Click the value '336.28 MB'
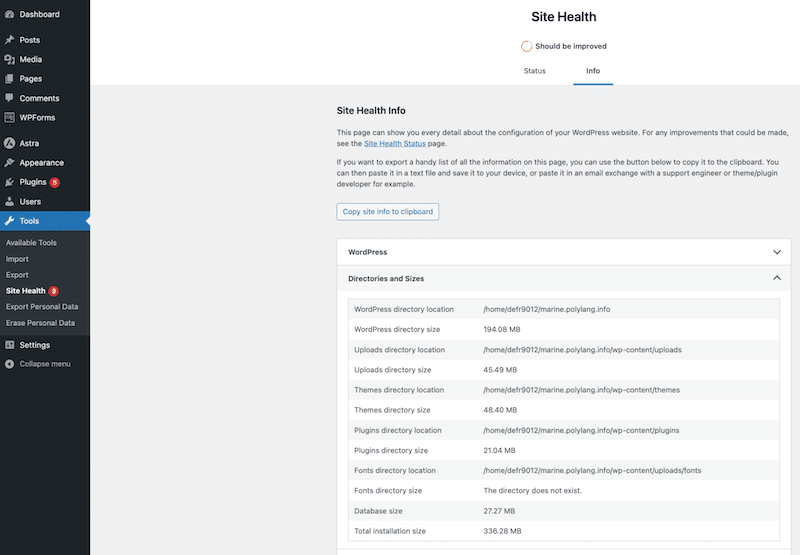 point(502,531)
